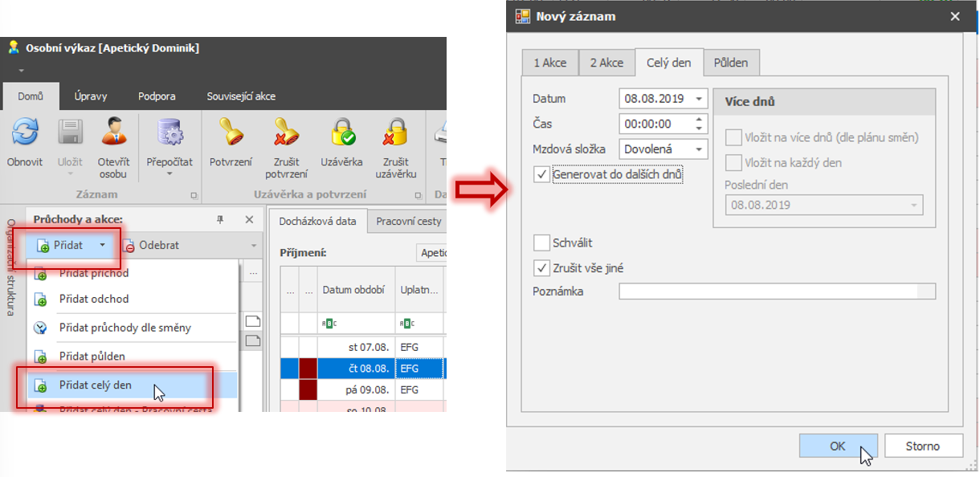The image size is (980, 477).
Task: Switch to the Úpravy ribbon tab
Action: [x=91, y=96]
